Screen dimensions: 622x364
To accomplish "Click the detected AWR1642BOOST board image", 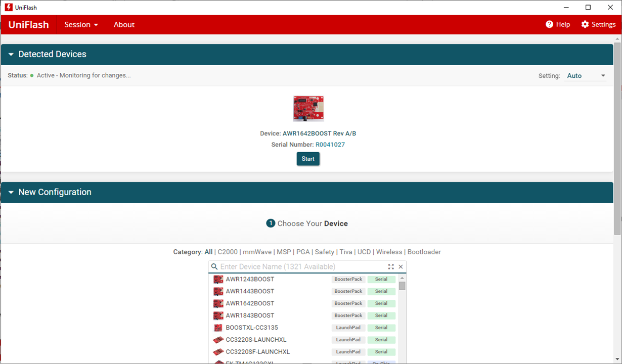I will tap(308, 109).
